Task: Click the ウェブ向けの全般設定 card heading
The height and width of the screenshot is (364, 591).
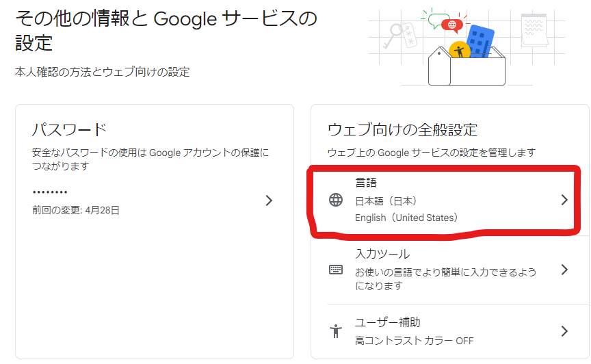Action: (402, 130)
